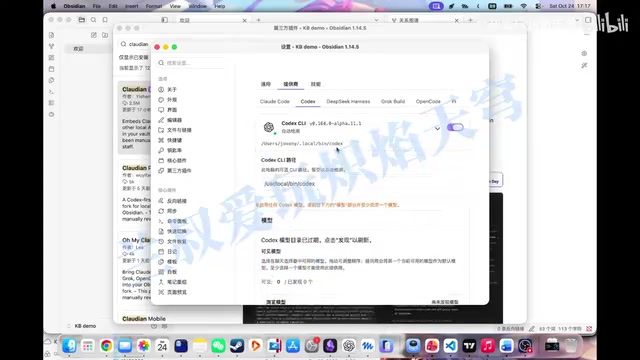The height and width of the screenshot is (360, 640).
Task: Open 通用 tab in plugin settings
Action: (x=266, y=84)
